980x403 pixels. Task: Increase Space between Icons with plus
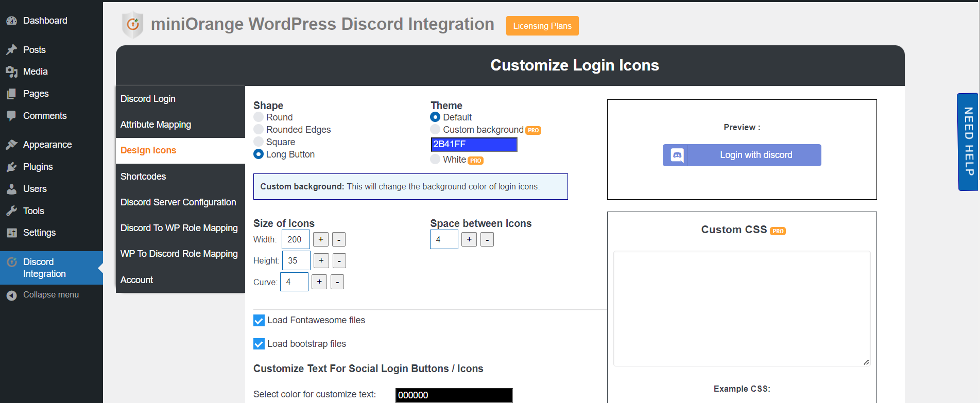[x=469, y=239]
